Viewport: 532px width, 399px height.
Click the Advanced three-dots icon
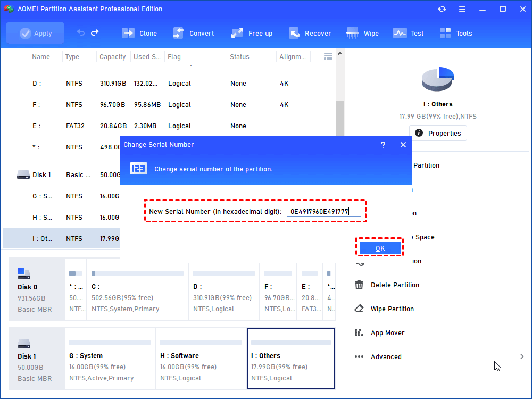tap(359, 356)
